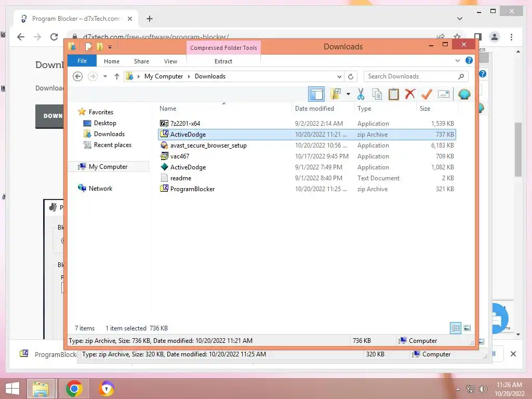The height and width of the screenshot is (399, 532).
Task: Toggle the navigation pane toolbar button
Action: click(x=316, y=94)
